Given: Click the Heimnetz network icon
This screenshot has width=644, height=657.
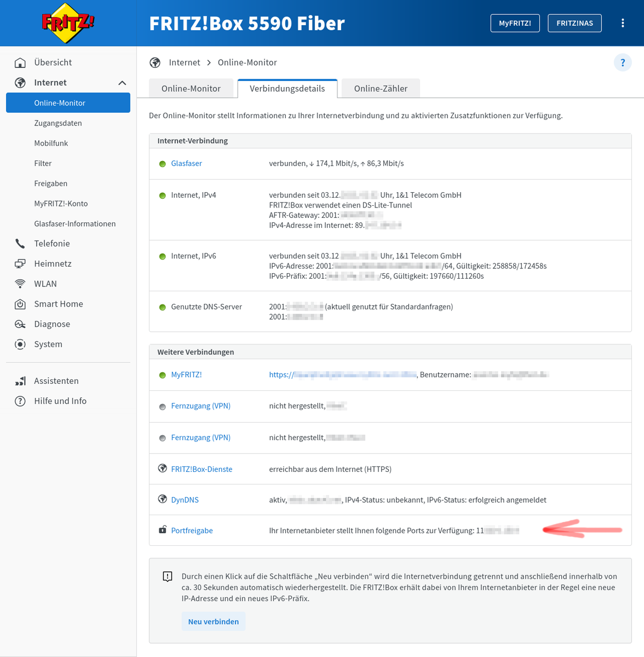Looking at the screenshot, I should tap(20, 264).
